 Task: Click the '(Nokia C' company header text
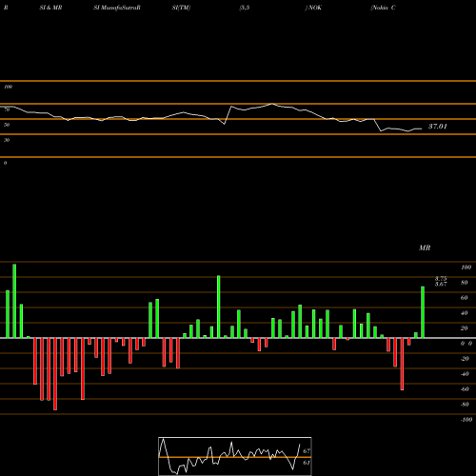[x=383, y=8]
